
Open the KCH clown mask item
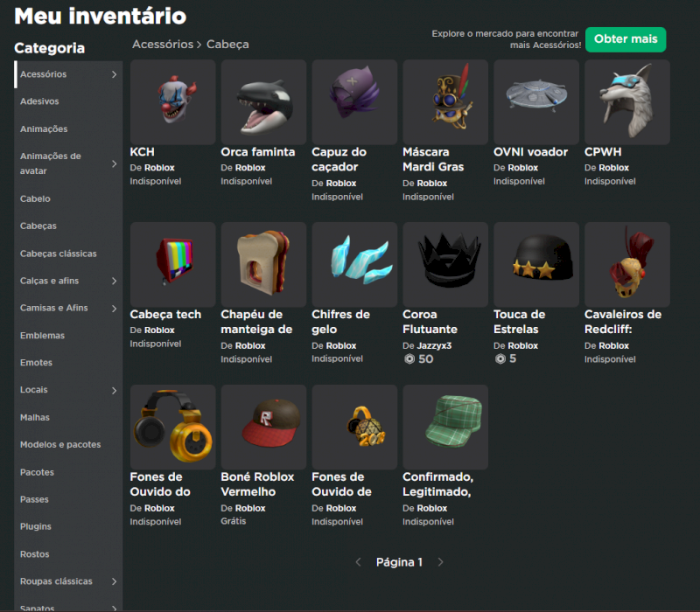172,101
